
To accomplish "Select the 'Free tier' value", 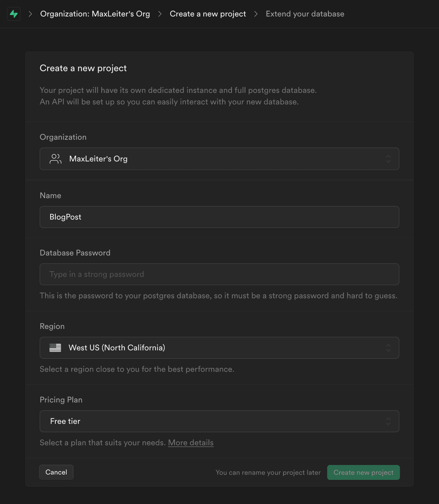I will [65, 421].
